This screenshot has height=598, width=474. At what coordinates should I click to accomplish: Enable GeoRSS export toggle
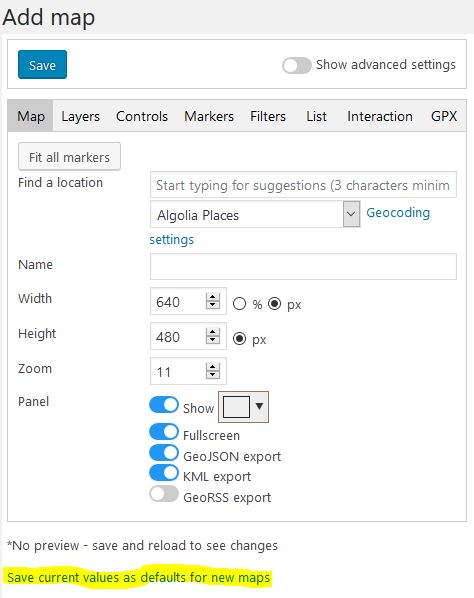[x=164, y=494]
